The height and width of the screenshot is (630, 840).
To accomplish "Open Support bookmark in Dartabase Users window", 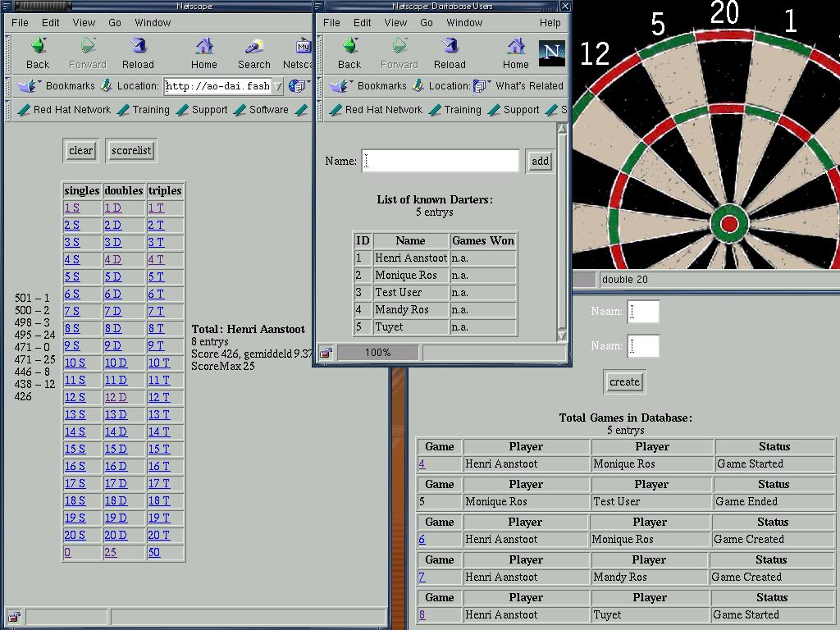I will tap(514, 110).
